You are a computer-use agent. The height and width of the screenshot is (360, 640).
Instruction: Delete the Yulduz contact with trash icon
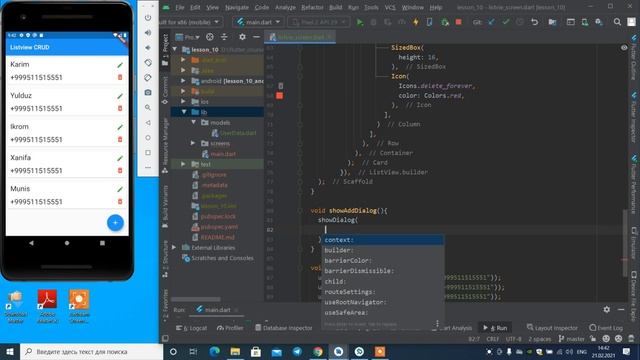(120, 108)
